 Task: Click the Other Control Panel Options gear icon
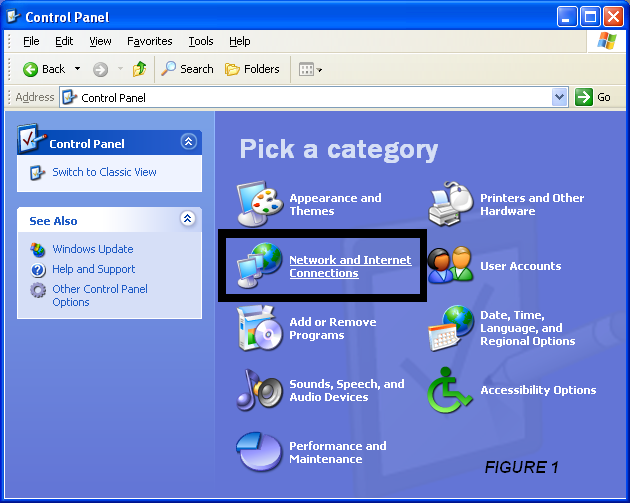[x=38, y=290]
